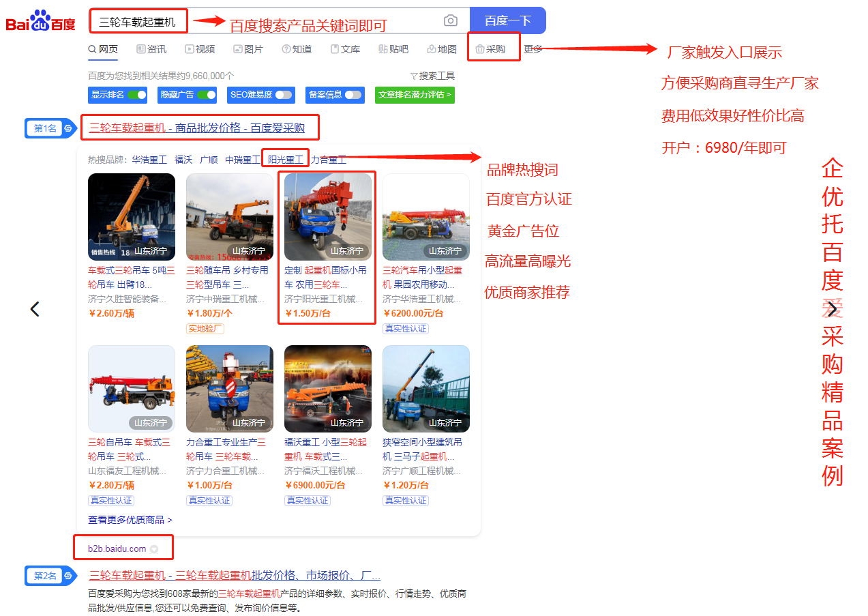This screenshot has width=868, height=616.
Task: Click the 华浩重工 brand link
Action: 149,160
